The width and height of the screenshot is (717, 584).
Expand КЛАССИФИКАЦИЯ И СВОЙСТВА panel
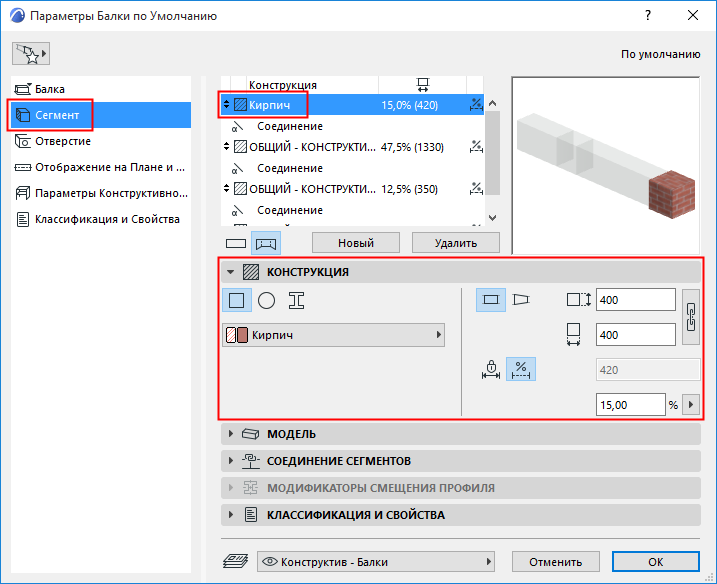[460, 515]
